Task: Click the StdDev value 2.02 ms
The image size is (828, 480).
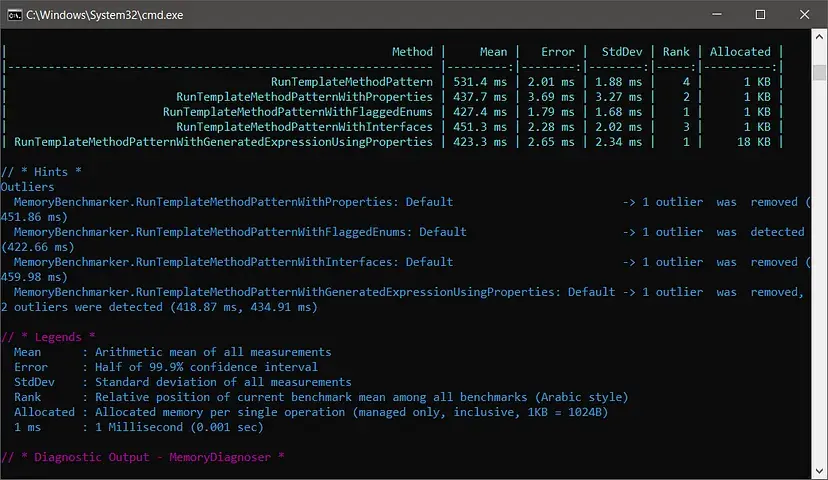Action: pos(618,127)
